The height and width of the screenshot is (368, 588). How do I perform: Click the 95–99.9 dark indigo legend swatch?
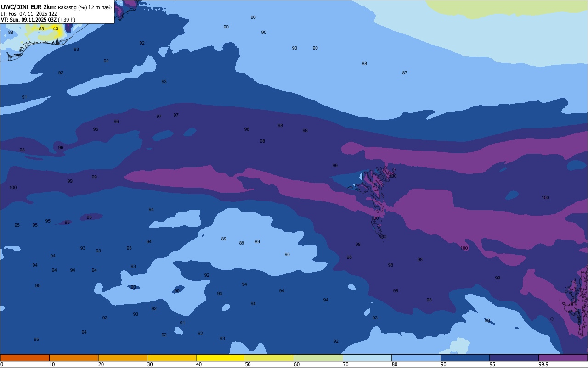click(x=514, y=357)
